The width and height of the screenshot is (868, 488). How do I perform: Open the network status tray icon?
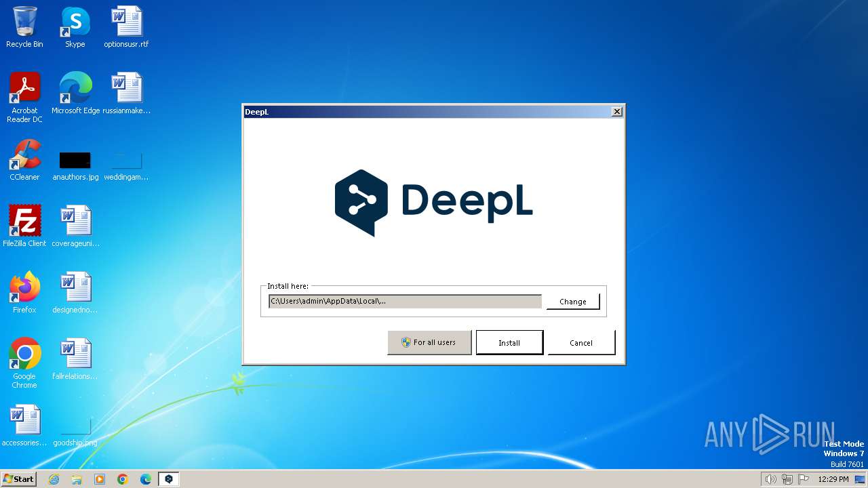pos(787,479)
